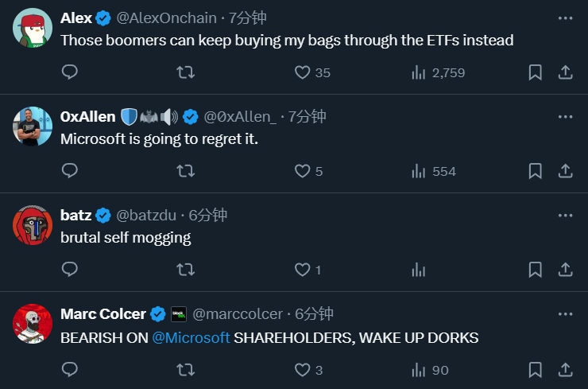Click 0xAllen's profile avatar
The width and height of the screenshot is (588, 389).
coord(33,126)
